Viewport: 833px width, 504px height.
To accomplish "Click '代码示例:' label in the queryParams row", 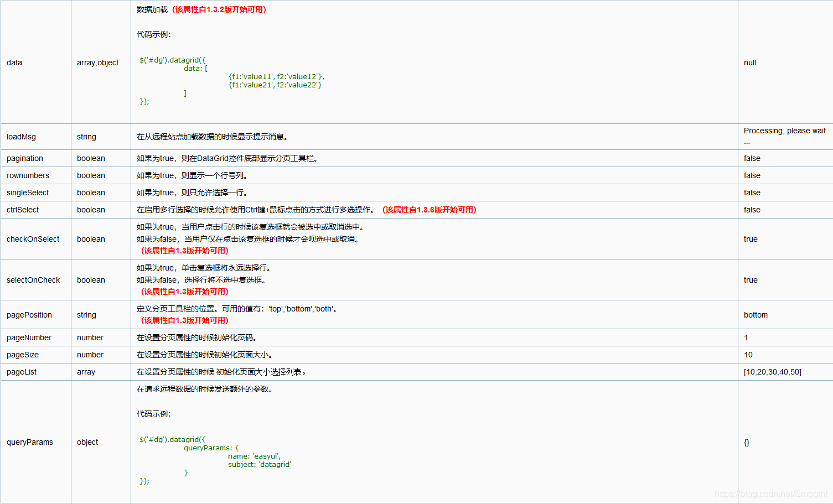I will (154, 414).
